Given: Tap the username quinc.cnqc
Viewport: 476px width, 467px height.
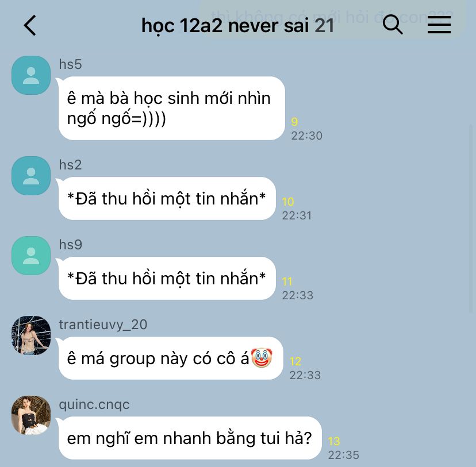Looking at the screenshot, I should tap(94, 404).
